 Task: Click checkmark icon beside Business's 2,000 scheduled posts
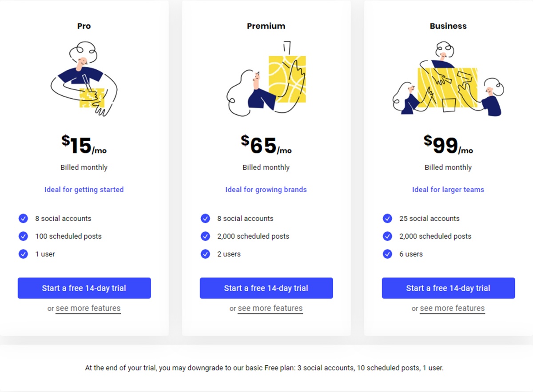tap(387, 236)
